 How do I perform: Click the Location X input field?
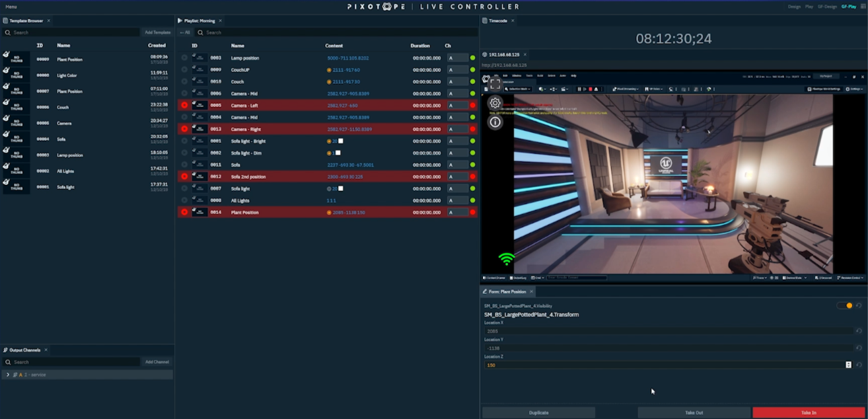668,331
